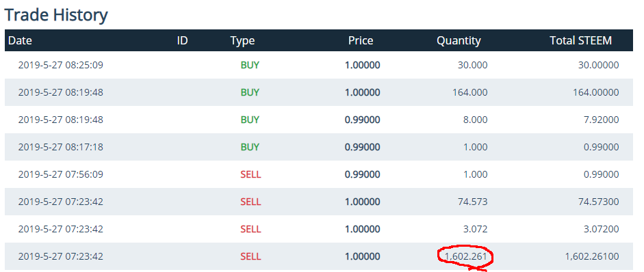Select the date 2019-5-27 08:25:09

(x=61, y=65)
